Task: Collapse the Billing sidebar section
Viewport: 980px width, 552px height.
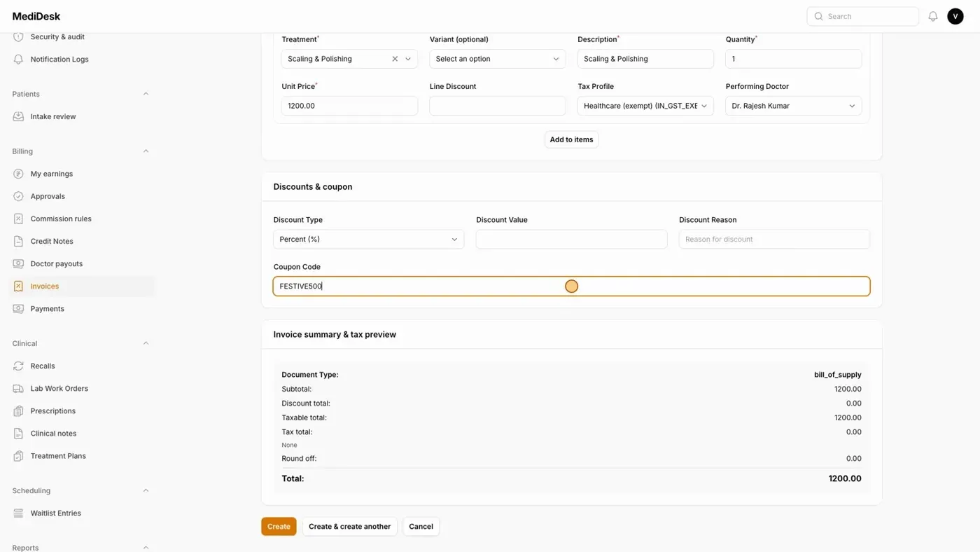Action: click(x=146, y=151)
